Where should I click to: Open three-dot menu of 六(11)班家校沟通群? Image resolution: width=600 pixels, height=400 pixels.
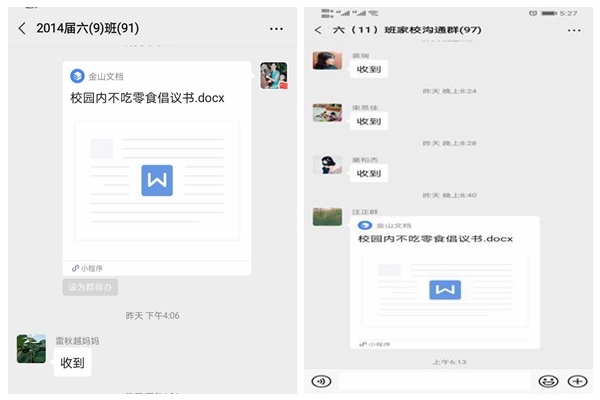tap(574, 30)
